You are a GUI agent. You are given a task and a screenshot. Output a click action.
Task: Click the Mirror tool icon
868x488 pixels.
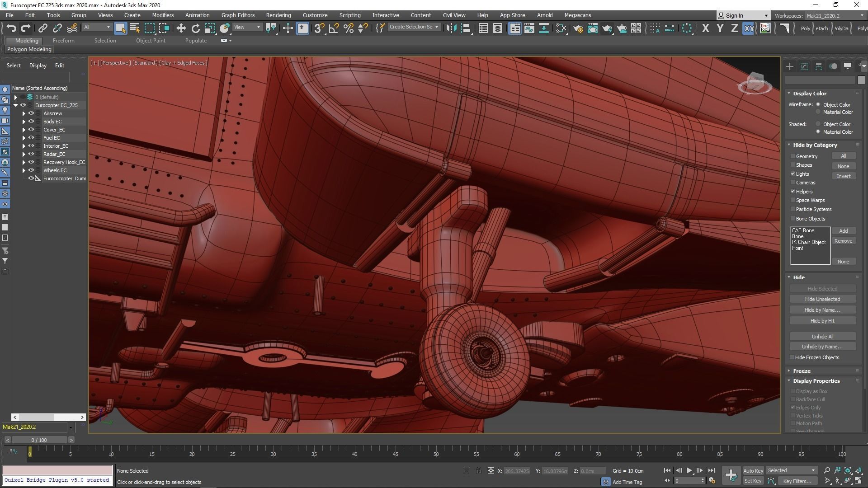[451, 28]
